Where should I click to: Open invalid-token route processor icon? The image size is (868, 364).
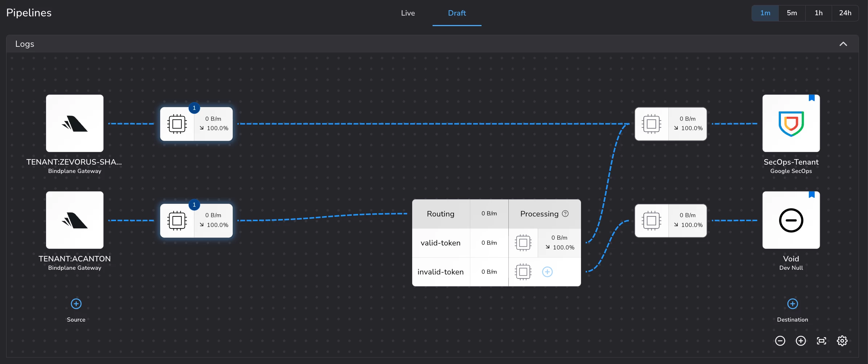click(523, 272)
